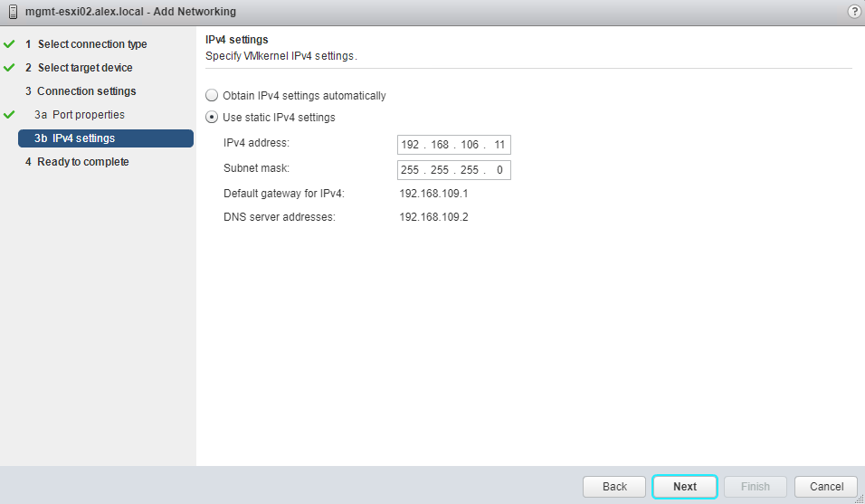
Task: Click the IPv4 settings heading
Action: (237, 40)
